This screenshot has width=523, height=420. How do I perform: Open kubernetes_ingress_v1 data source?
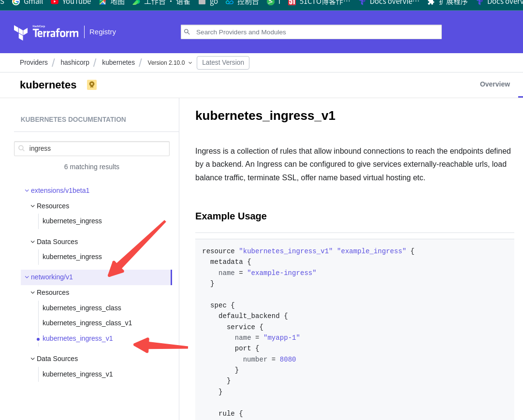(77, 374)
